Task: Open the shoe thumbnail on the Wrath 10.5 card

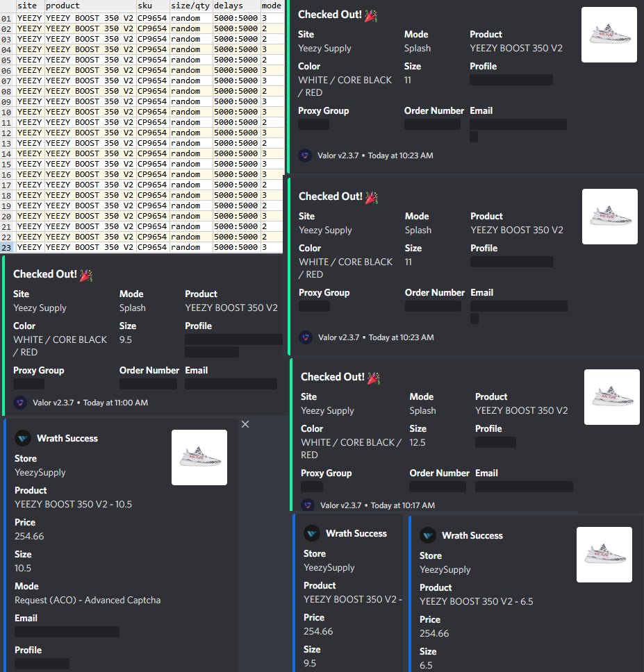Action: 199,457
